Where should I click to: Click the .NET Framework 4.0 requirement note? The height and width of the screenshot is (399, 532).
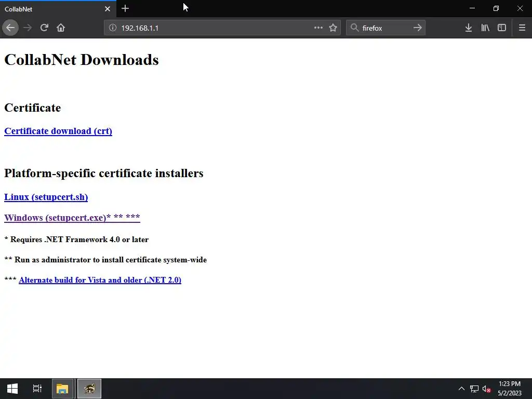pos(76,240)
